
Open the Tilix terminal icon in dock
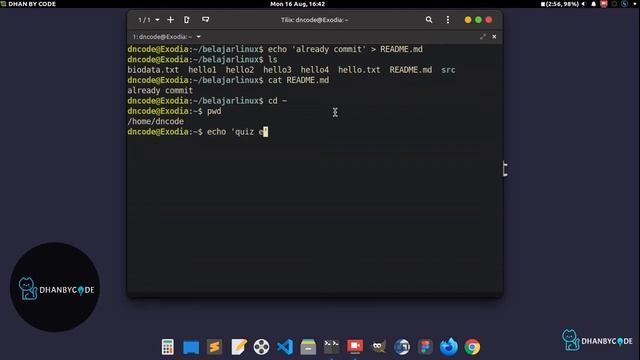pyautogui.click(x=331, y=347)
